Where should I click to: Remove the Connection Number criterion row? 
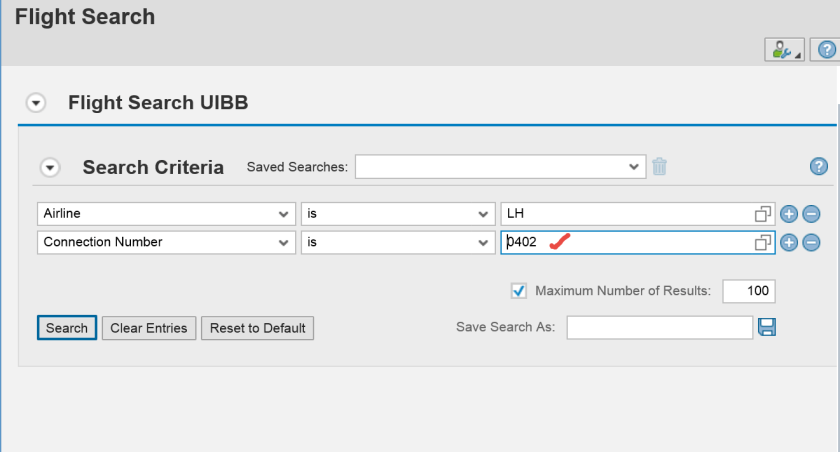pyautogui.click(x=811, y=242)
